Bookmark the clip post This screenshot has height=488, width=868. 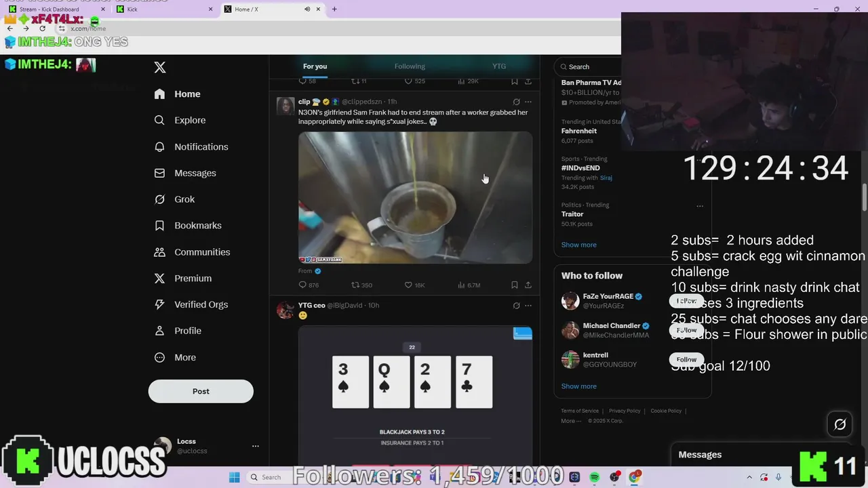coord(515,285)
